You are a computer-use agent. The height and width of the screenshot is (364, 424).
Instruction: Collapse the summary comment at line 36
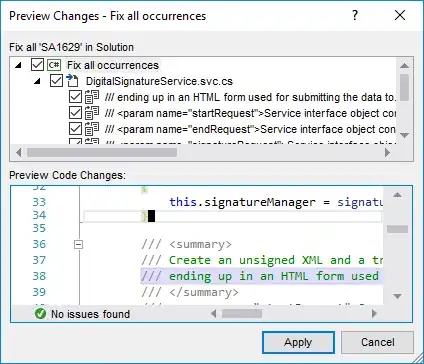(78, 245)
